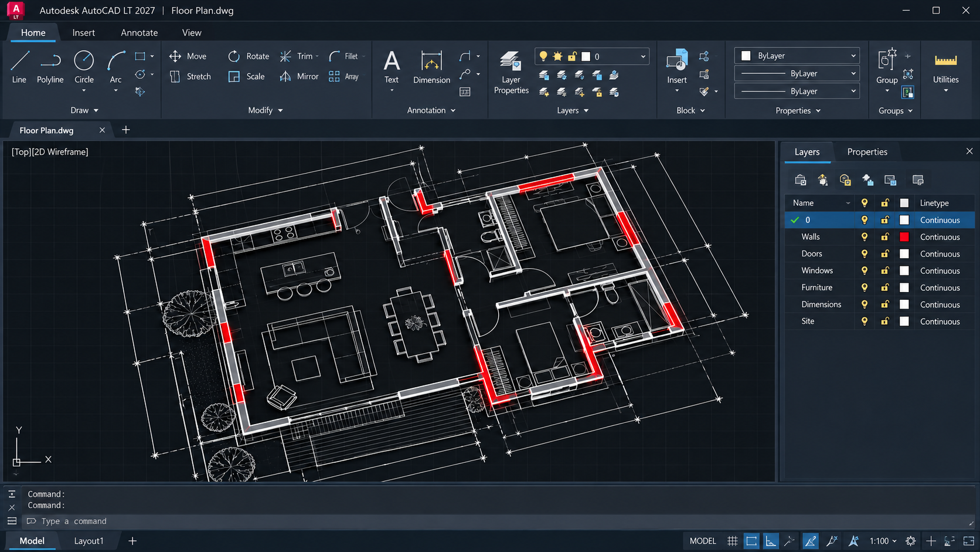Open the Annotate ribbon tab
980x552 pixels.
click(x=139, y=33)
